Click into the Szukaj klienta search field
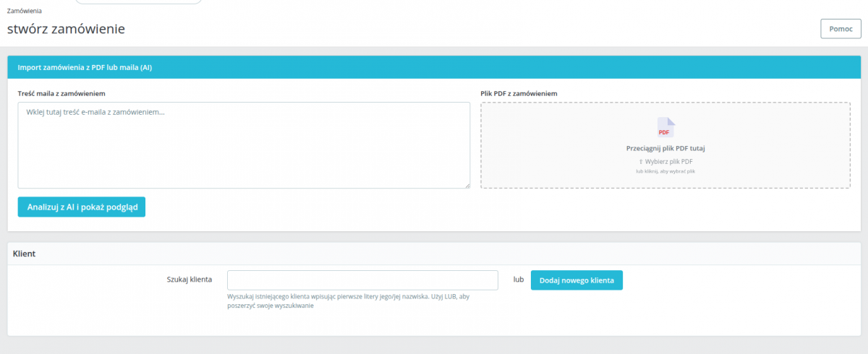 click(x=362, y=280)
